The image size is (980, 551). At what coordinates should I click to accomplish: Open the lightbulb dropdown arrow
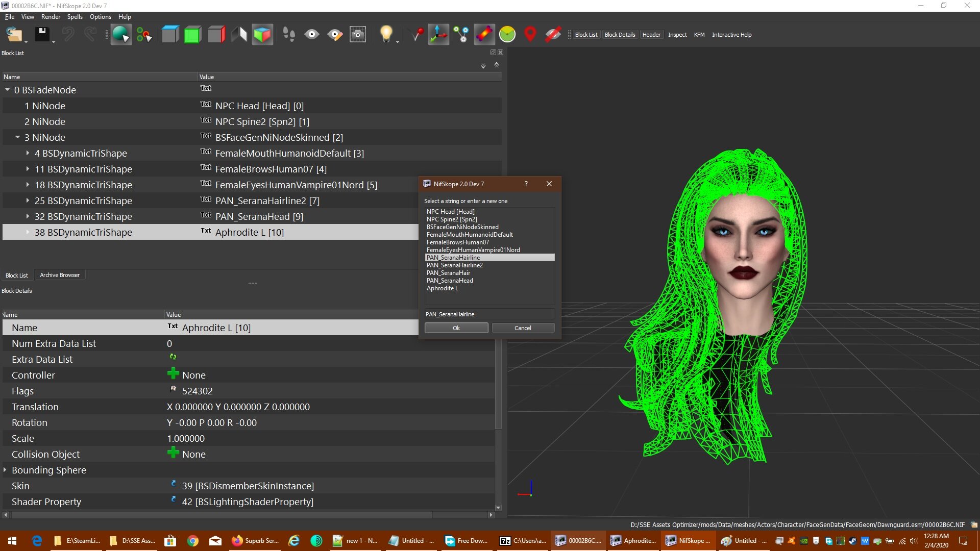point(397,41)
